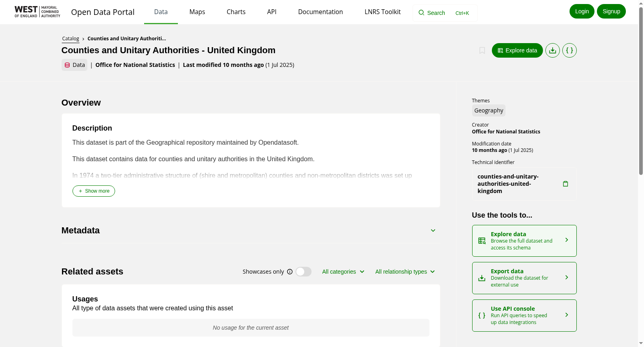
Task: Click the Ctrl+K shortcut hint
Action: click(462, 13)
